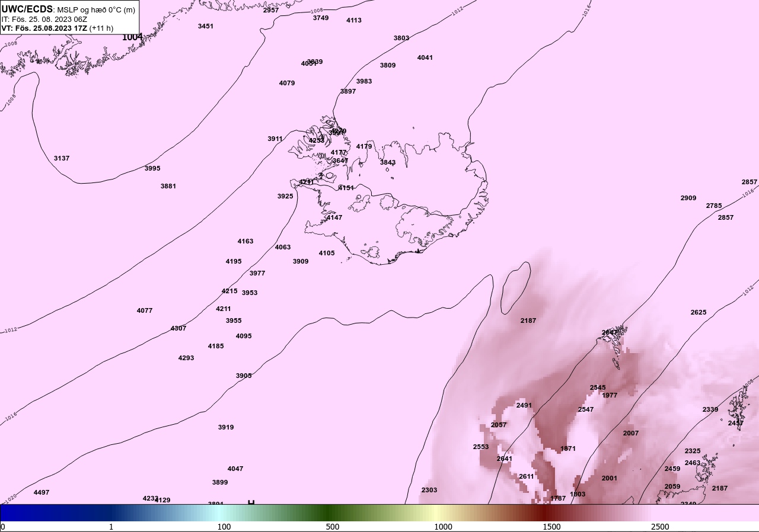Click the height value 2303

[429, 490]
